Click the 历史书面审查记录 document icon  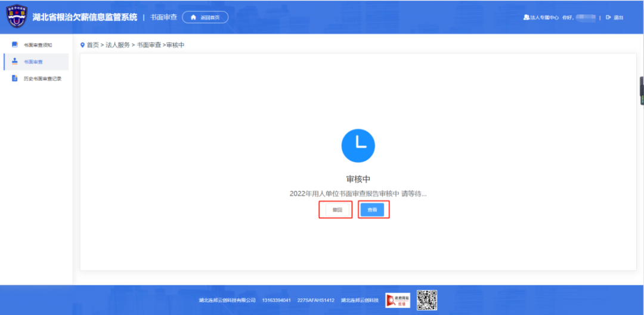click(x=15, y=78)
